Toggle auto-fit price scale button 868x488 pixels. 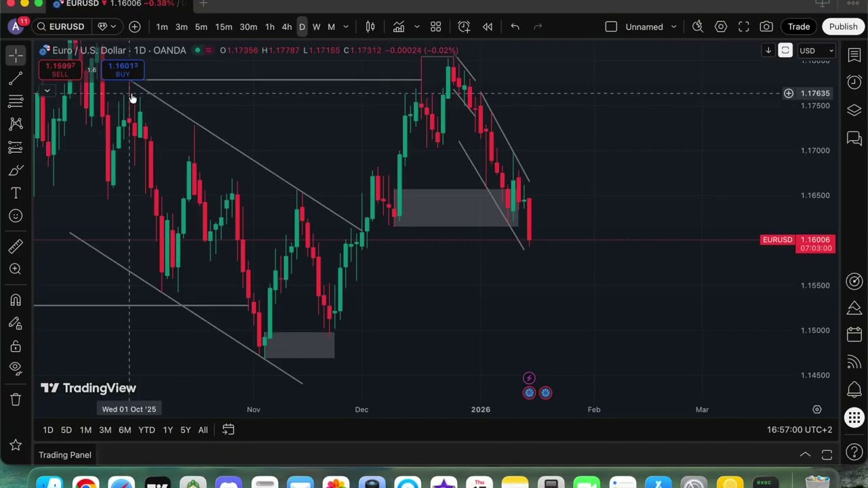pos(785,50)
